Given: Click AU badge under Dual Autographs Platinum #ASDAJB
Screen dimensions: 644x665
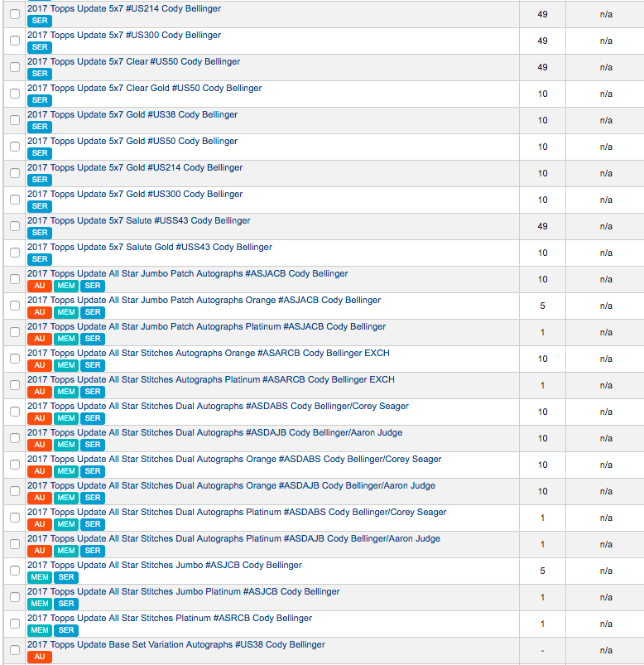Looking at the screenshot, I should click(x=40, y=551).
